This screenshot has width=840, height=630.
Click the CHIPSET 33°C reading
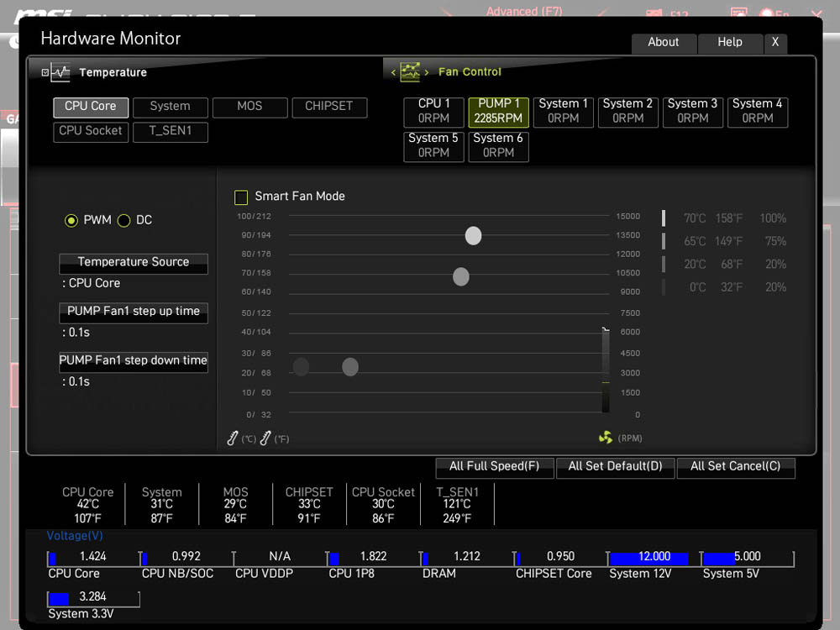309,505
